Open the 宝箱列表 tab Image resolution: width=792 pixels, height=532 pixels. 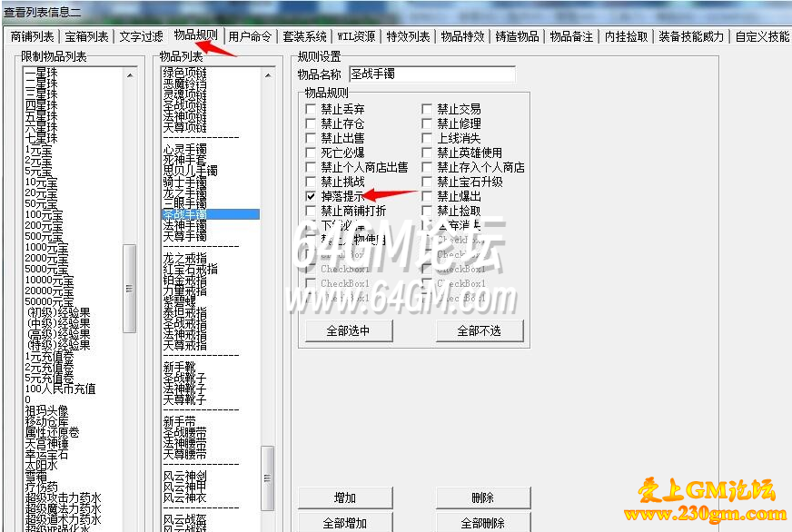pos(86,36)
